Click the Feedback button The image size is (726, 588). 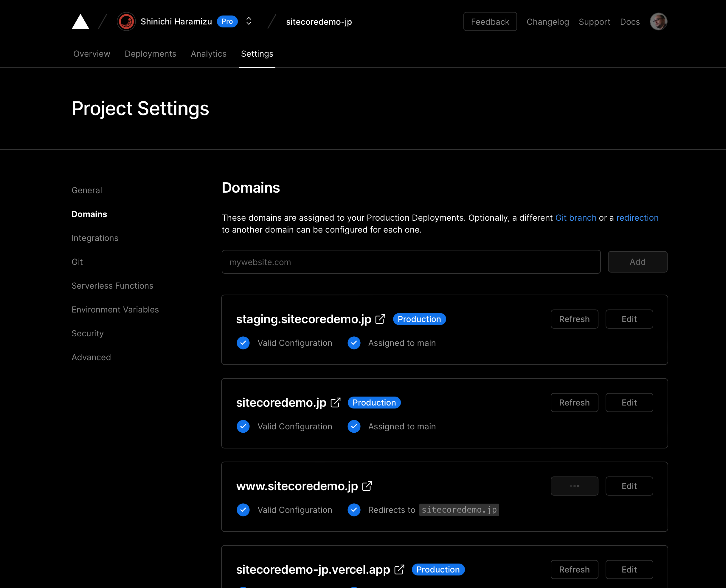pos(490,22)
